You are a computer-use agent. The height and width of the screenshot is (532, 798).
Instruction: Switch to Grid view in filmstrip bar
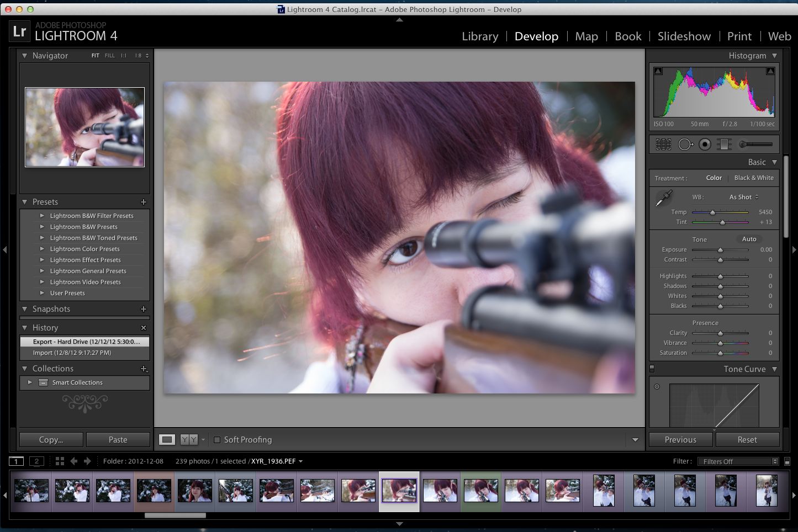60,461
